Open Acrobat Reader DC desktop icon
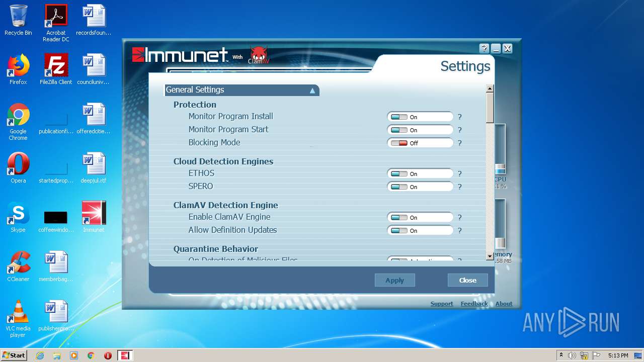Image resolution: width=644 pixels, height=362 pixels. coord(56,23)
